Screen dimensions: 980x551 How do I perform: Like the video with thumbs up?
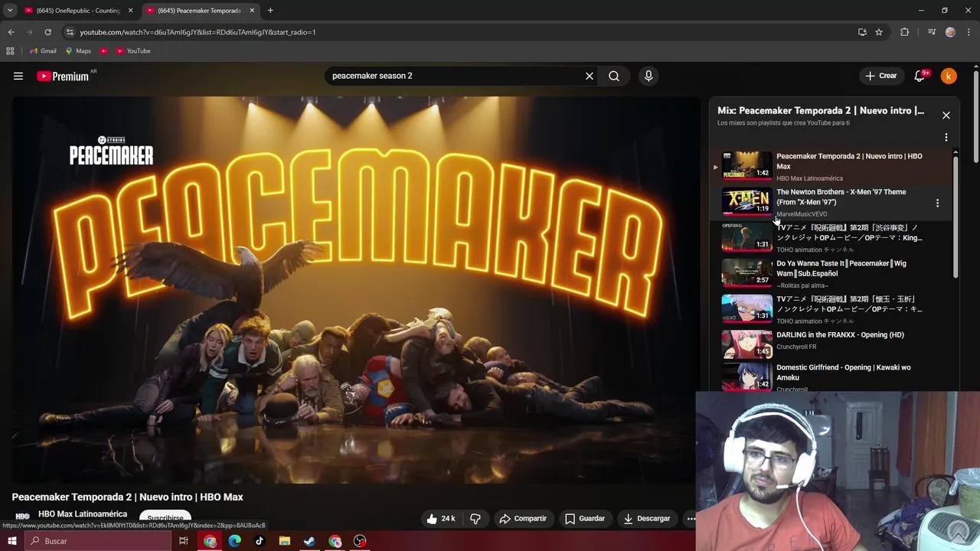click(x=440, y=518)
